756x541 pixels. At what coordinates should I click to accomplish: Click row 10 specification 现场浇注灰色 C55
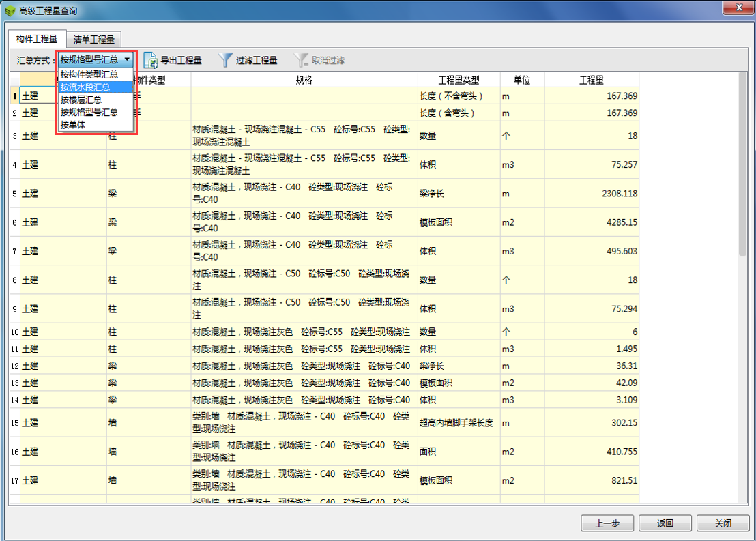click(x=302, y=332)
